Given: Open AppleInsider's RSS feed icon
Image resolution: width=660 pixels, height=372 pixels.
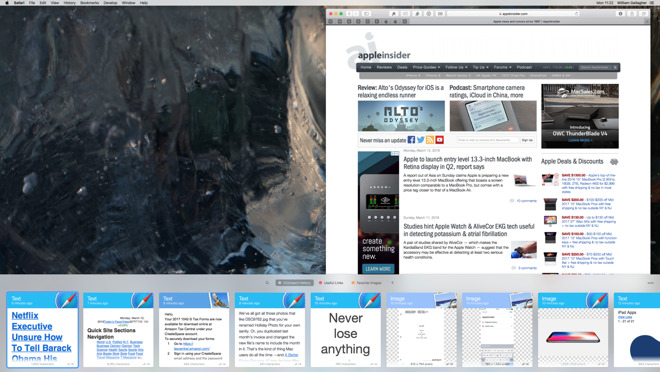Looking at the screenshot, I should point(430,140).
